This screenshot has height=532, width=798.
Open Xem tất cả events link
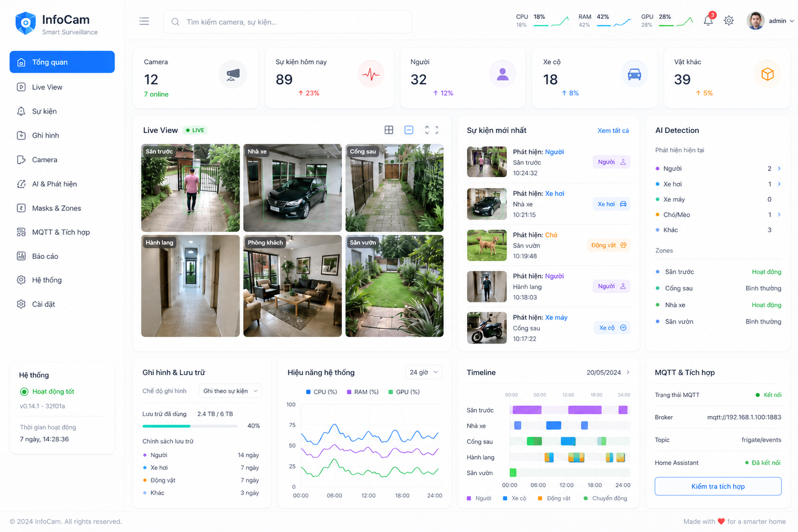613,130
